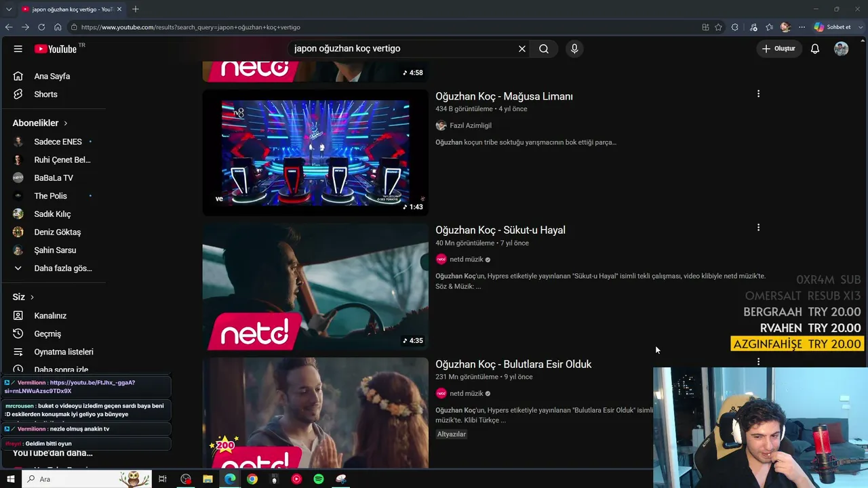Open the Vermilionn youtu.be chat link
The image size is (868, 488).
[x=69, y=387]
